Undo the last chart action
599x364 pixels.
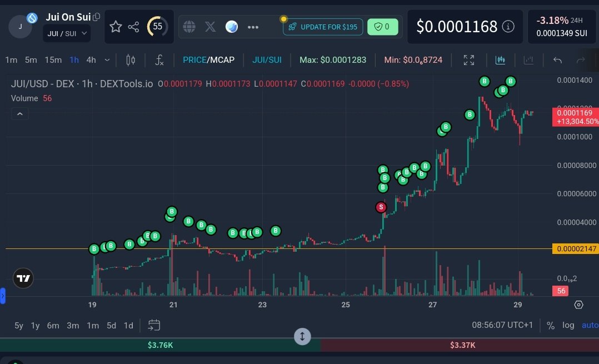coord(557,60)
